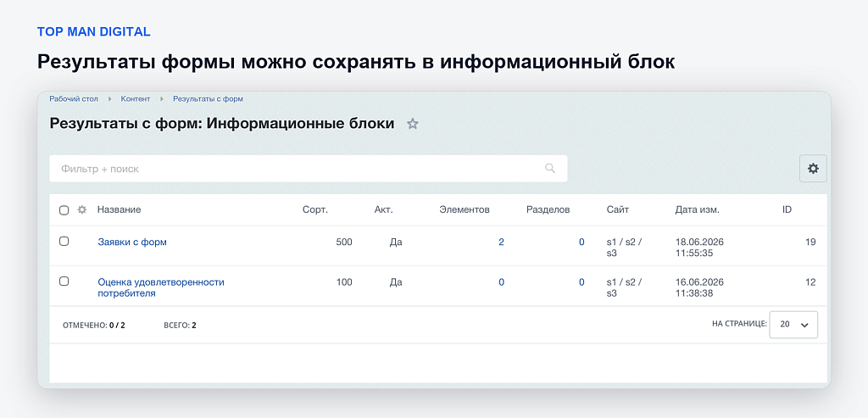Open 'Результаты с форм' breadcrumb

[x=209, y=98]
